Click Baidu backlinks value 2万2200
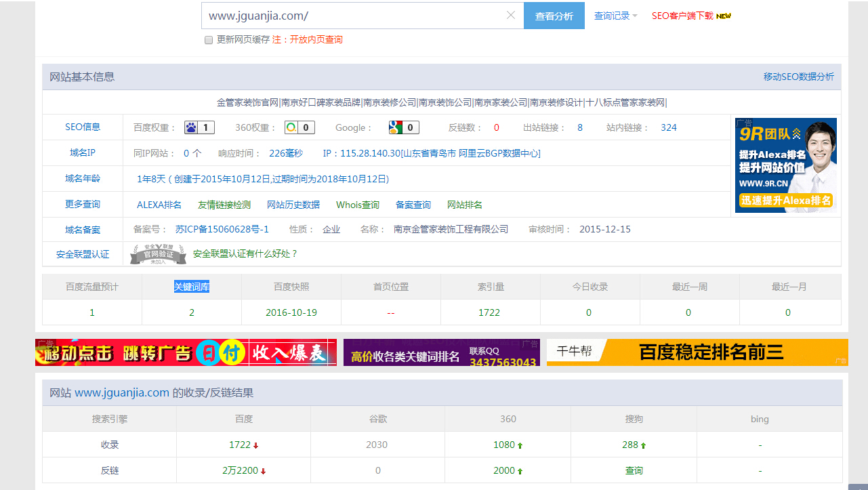Image resolution: width=868 pixels, height=490 pixels. (240, 470)
